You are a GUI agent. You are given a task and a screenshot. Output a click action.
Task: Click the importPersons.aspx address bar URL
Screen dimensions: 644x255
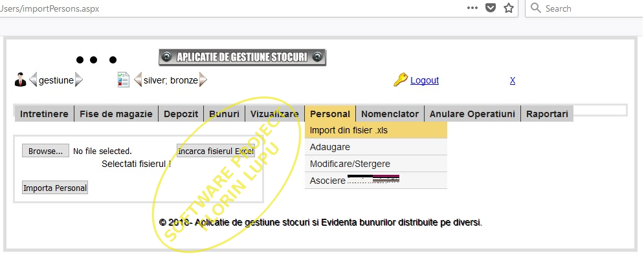point(49,8)
